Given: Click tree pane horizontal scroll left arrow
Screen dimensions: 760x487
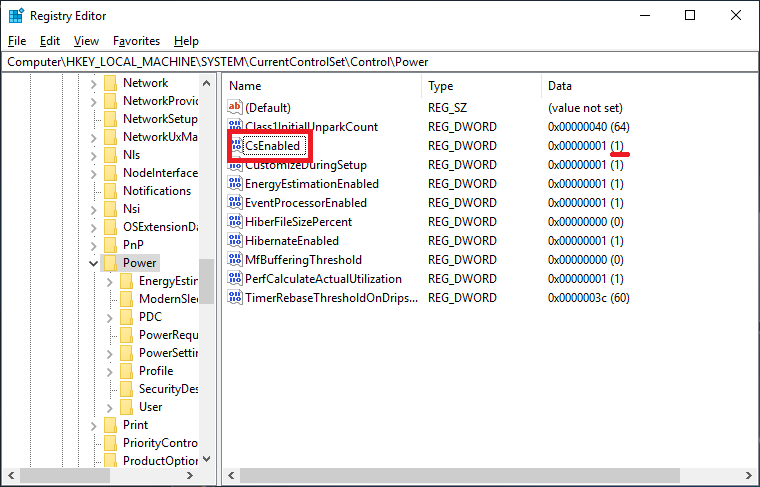Looking at the screenshot, I should coord(11,475).
